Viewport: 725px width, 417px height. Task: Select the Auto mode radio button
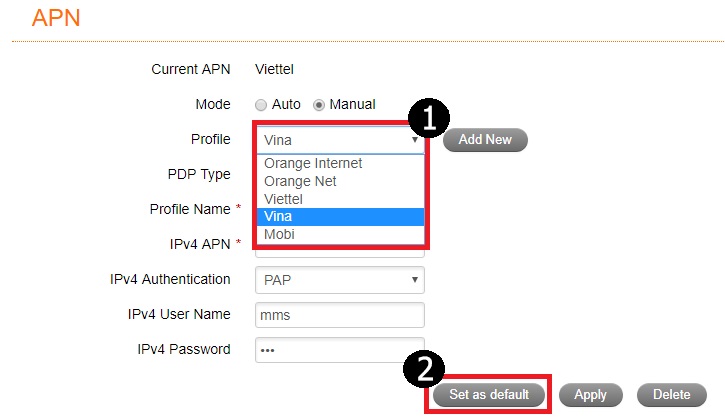pyautogui.click(x=261, y=105)
